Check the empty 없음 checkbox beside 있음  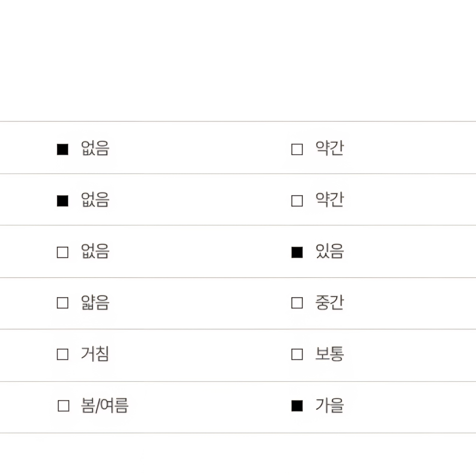click(x=63, y=252)
